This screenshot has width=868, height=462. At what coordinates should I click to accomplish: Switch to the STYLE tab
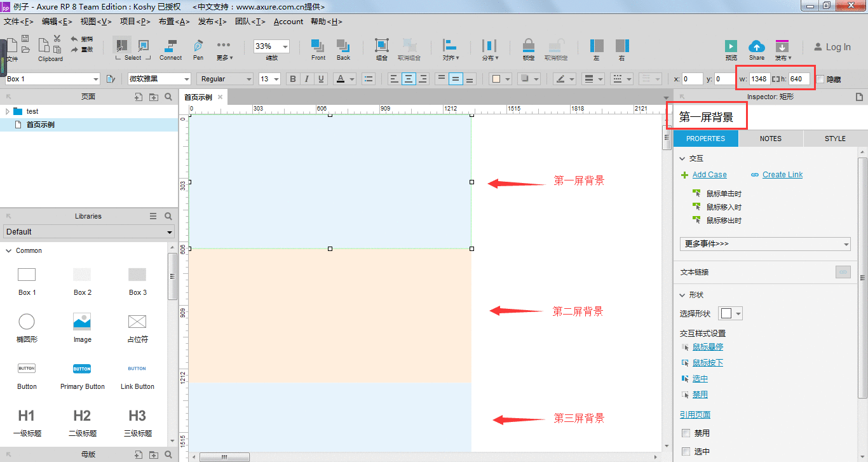835,139
